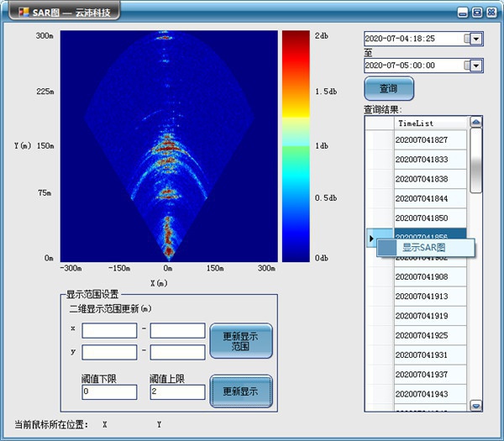Click the 更新显示范围 button
This screenshot has width=504, height=441.
tap(240, 341)
